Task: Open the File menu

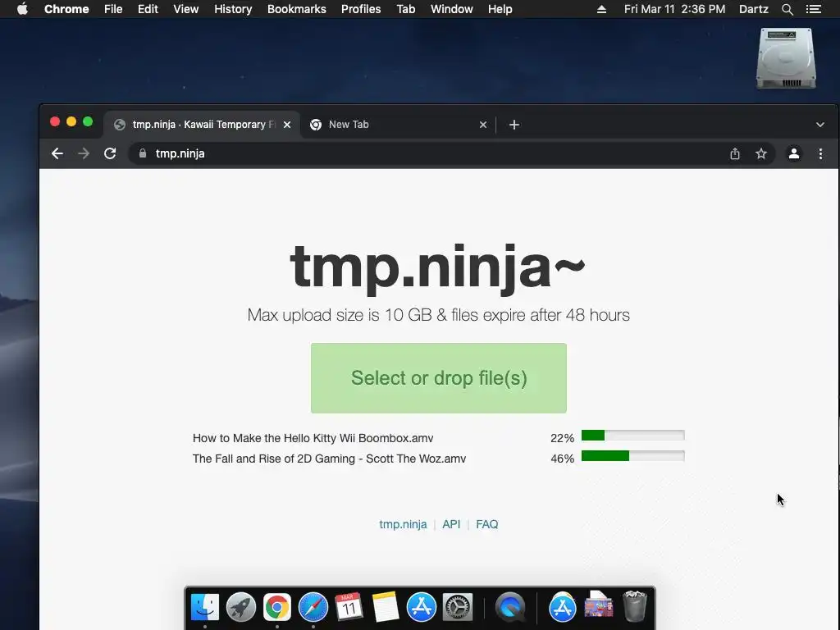Action: point(113,9)
